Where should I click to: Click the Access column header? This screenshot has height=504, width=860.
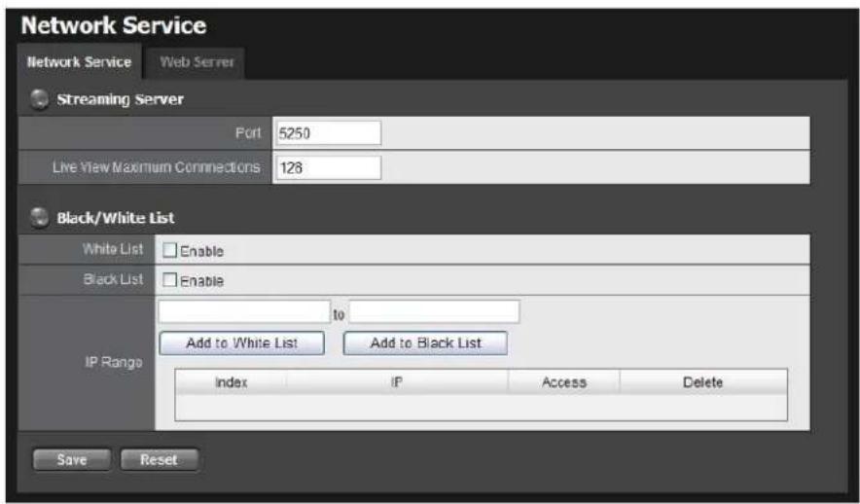[564, 382]
